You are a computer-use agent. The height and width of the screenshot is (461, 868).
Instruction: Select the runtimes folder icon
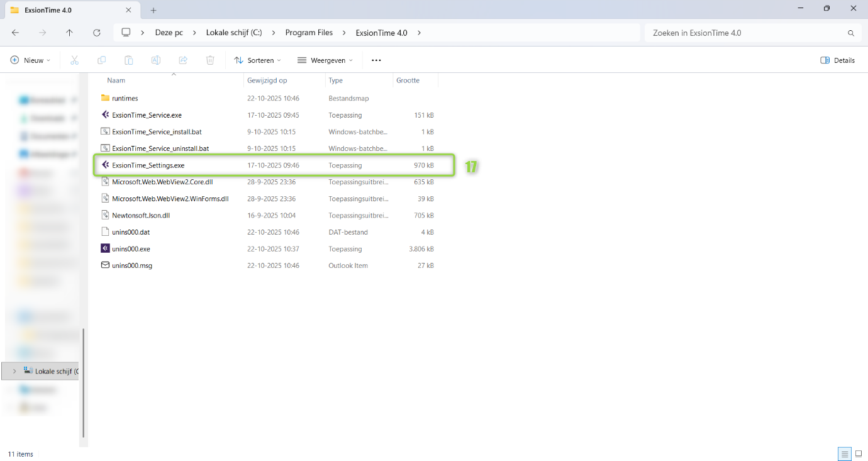coord(105,98)
